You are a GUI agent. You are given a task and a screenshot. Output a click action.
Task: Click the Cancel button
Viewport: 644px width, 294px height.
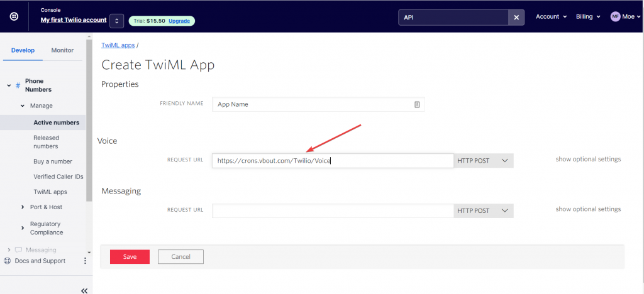[x=180, y=257]
